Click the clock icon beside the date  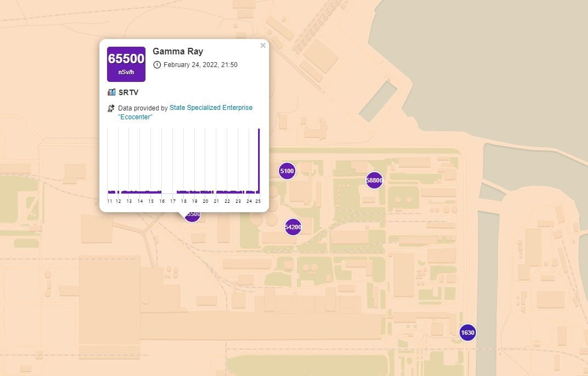tap(157, 65)
